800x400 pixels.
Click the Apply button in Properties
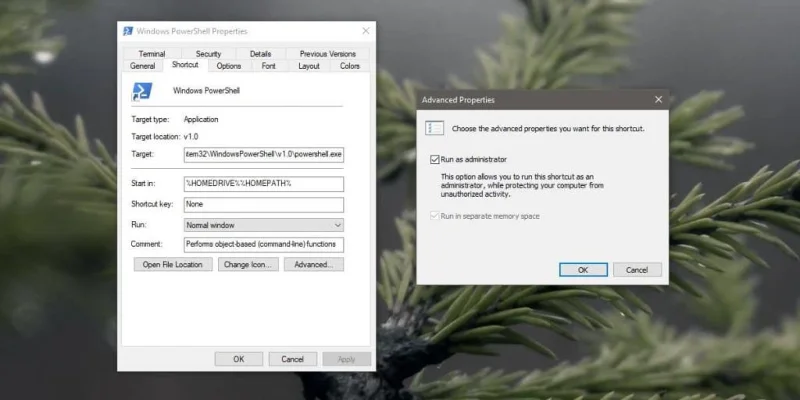tap(346, 359)
